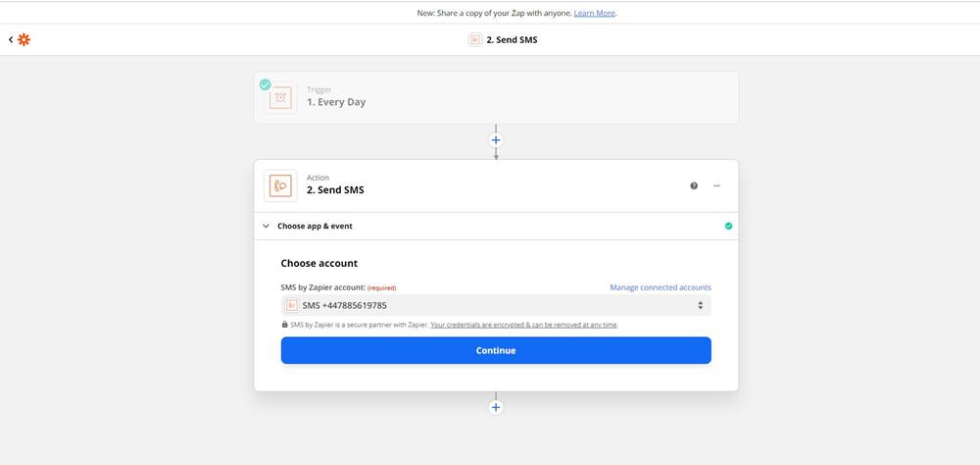
Task: Click the SMS by Zapier account label
Action: (322, 287)
